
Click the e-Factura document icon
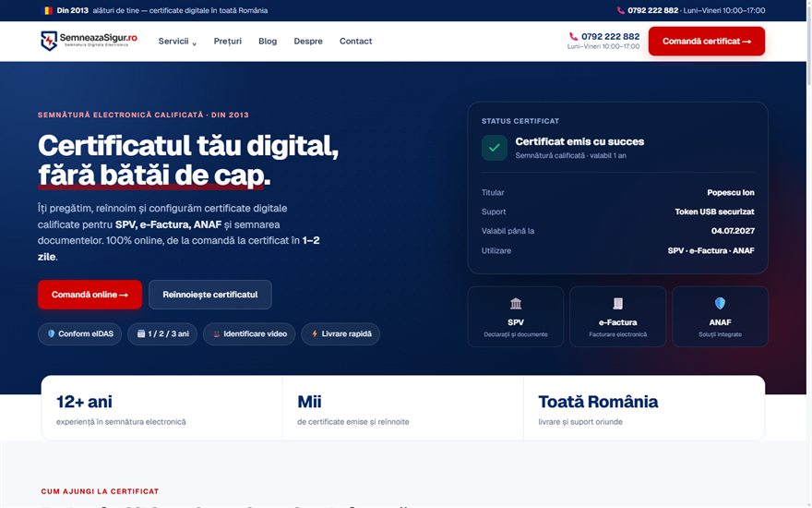point(618,303)
